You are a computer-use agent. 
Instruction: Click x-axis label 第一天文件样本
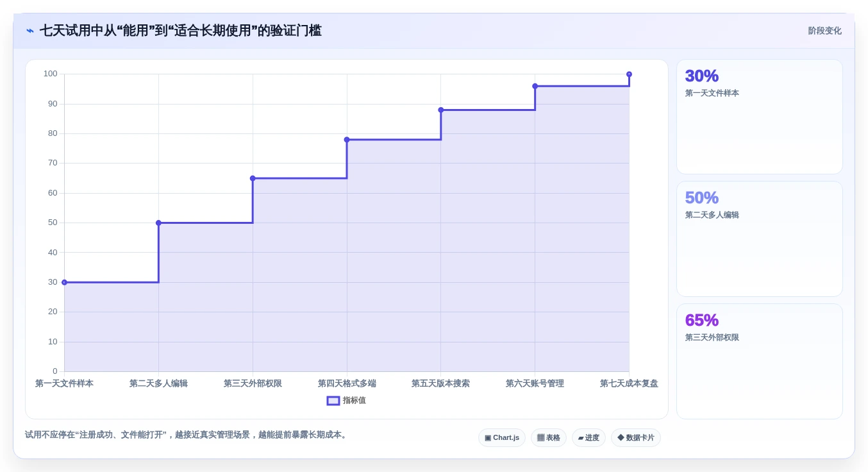click(x=64, y=383)
